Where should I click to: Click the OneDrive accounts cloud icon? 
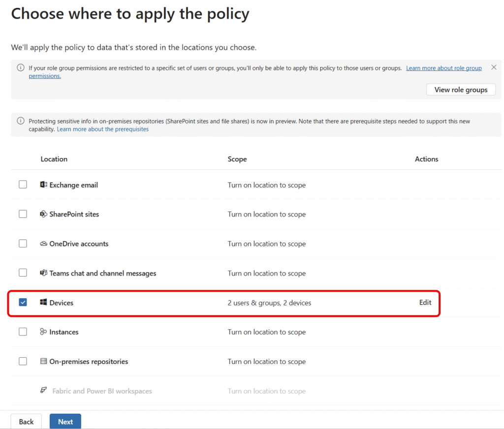(43, 244)
